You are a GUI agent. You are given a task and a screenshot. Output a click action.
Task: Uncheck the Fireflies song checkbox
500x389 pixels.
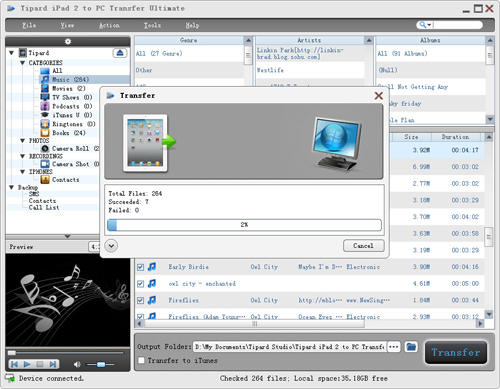click(140, 300)
